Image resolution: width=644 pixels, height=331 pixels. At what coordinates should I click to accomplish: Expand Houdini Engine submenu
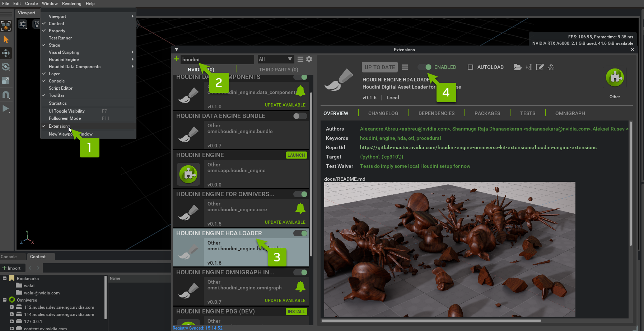(88, 60)
